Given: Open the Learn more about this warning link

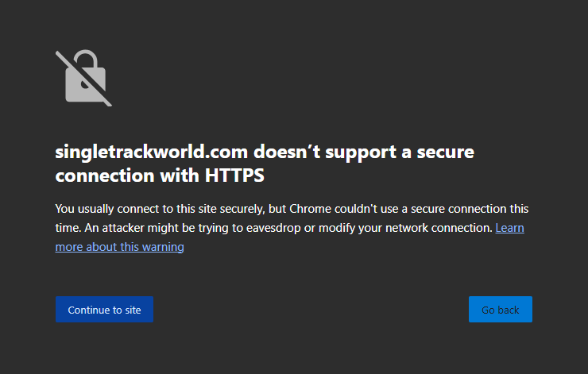Looking at the screenshot, I should (119, 247).
